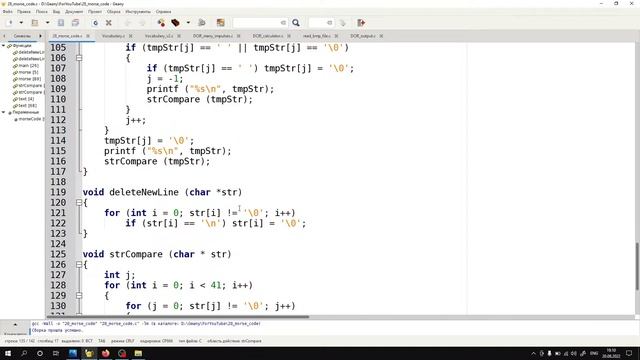Click the sidebar tabs scroll-right arrow
This screenshot has height=360, width=640.
pyautogui.click(x=40, y=36)
